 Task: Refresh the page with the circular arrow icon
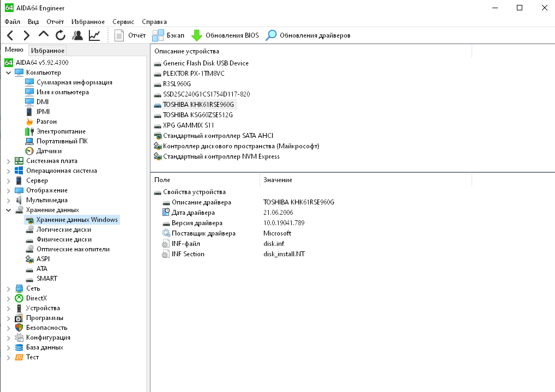coord(61,35)
